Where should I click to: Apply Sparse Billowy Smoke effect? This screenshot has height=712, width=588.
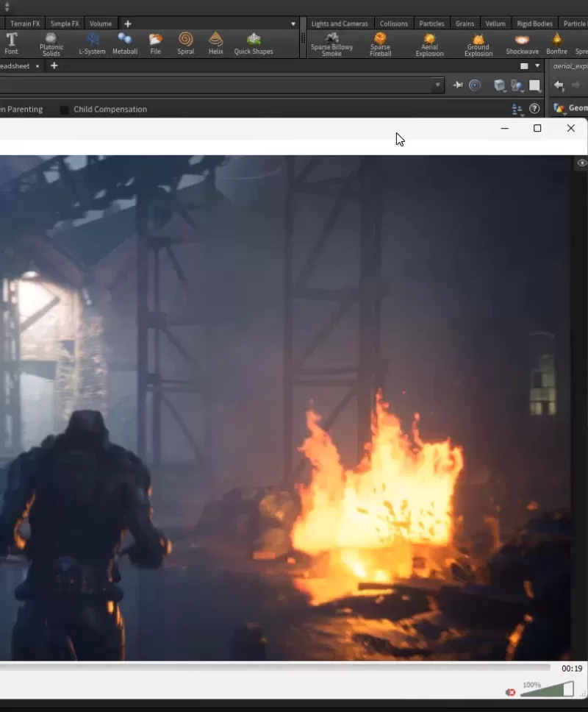click(331, 44)
